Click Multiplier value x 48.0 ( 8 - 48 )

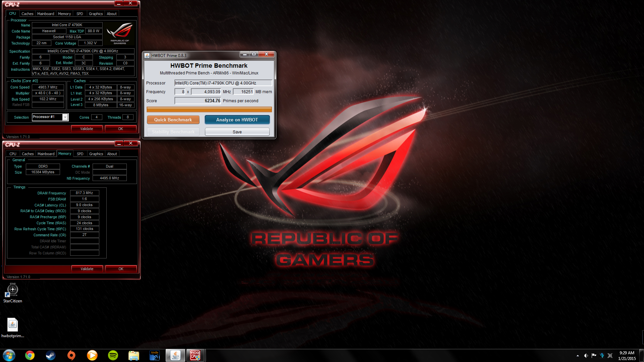[x=48, y=93]
